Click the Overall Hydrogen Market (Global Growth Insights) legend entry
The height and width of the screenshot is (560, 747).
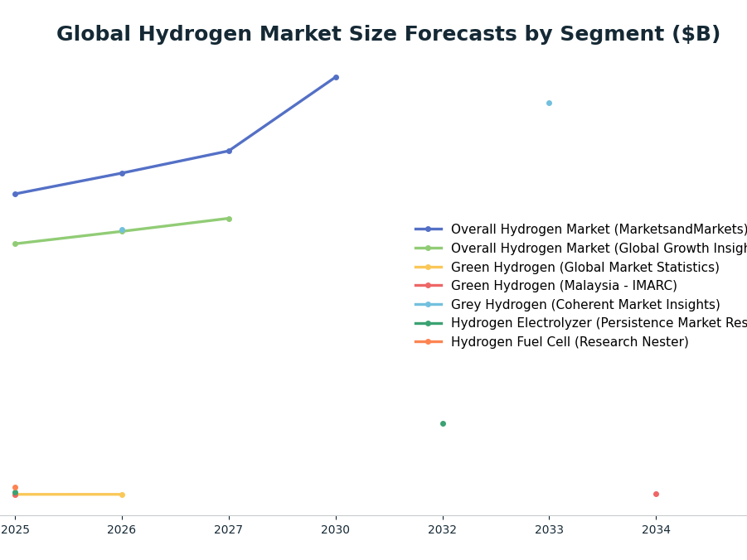pyautogui.click(x=580, y=248)
